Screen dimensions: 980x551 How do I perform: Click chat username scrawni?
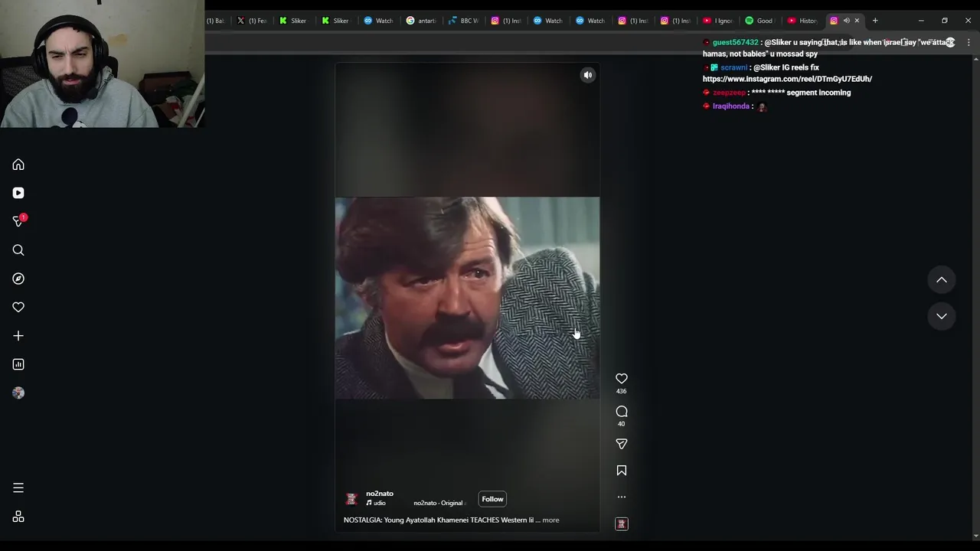733,67
